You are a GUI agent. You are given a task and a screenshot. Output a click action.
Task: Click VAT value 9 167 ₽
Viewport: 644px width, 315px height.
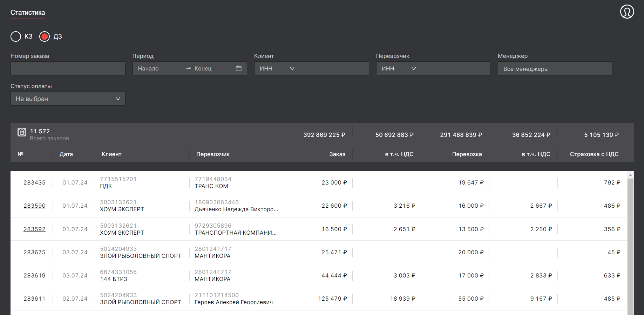click(541, 299)
